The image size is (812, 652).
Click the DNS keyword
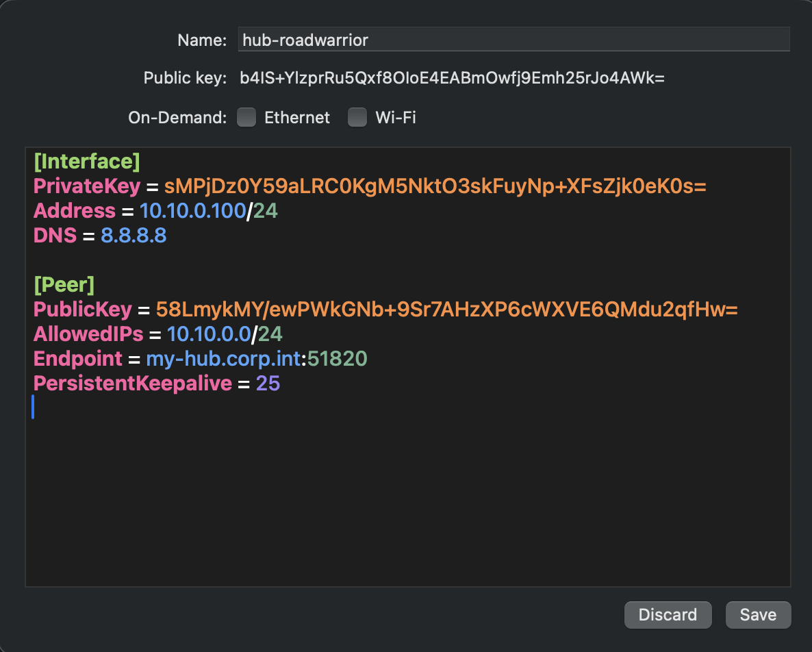coord(55,236)
